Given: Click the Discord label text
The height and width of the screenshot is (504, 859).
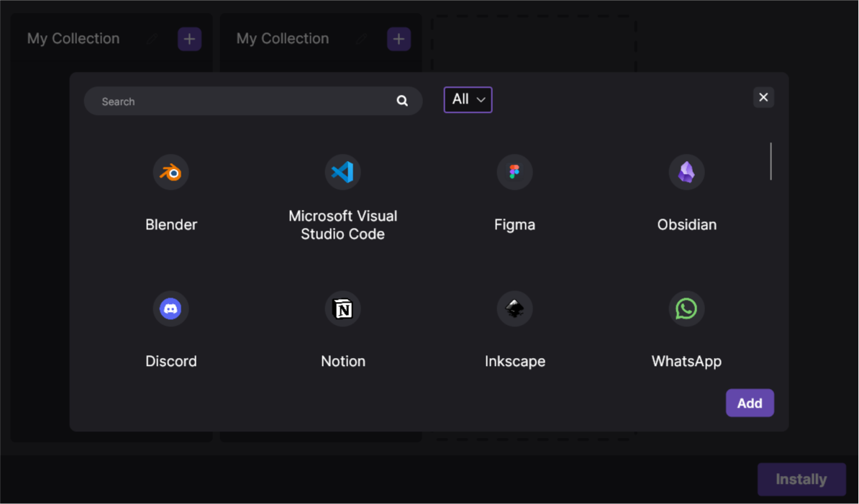Looking at the screenshot, I should pyautogui.click(x=171, y=361).
